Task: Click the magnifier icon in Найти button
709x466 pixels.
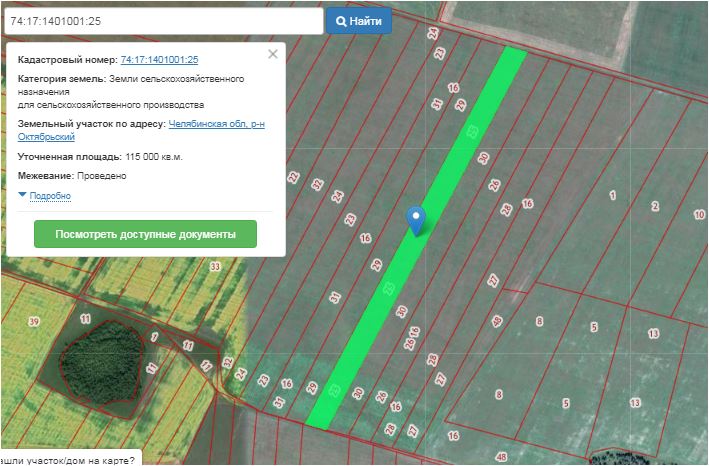Action: pos(341,21)
